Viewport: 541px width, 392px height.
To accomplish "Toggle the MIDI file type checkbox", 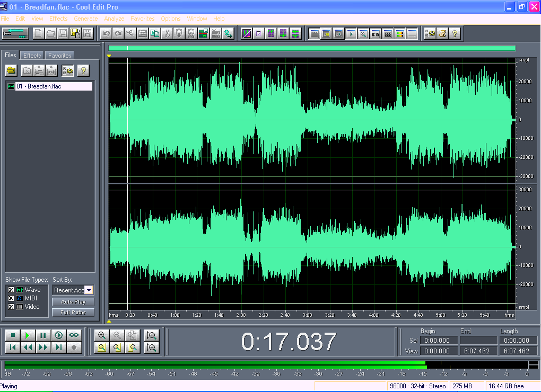I will point(11,298).
